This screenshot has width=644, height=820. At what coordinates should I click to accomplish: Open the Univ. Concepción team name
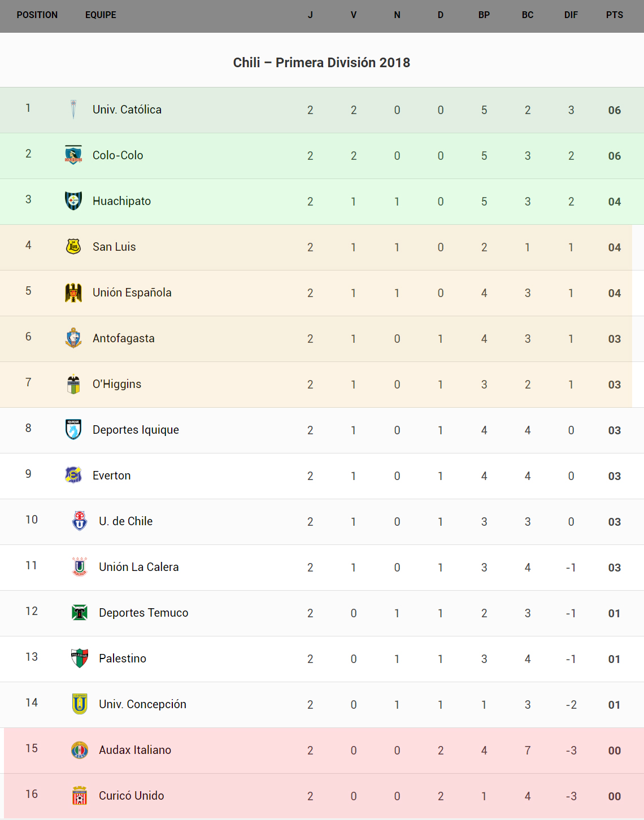point(142,704)
